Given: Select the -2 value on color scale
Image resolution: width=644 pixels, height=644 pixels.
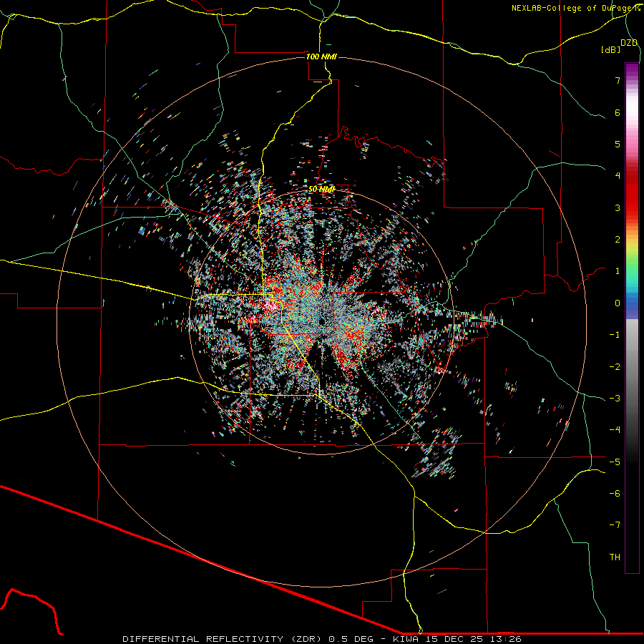Looking at the screenshot, I should pos(615,367).
